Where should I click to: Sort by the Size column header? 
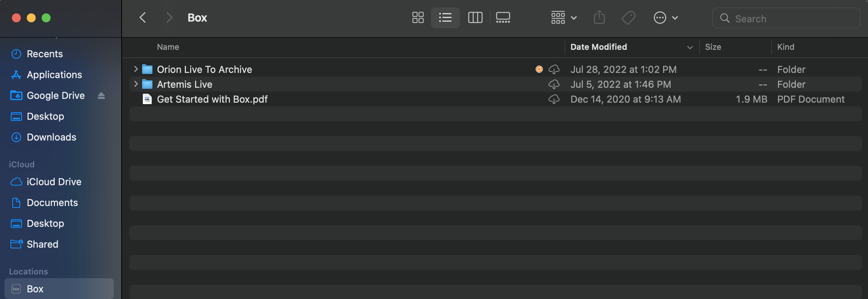coord(713,47)
